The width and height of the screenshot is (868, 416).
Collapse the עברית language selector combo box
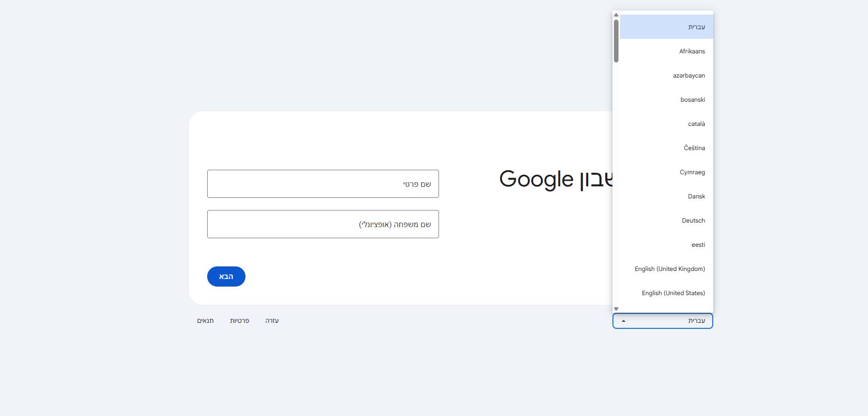[x=662, y=321]
